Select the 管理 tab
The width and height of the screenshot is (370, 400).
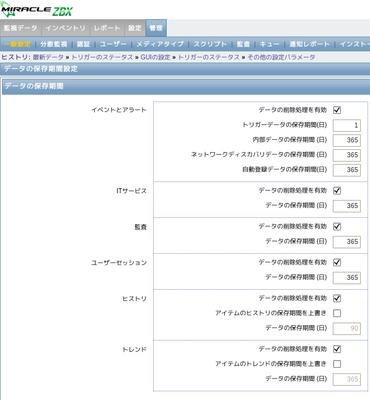pos(156,28)
